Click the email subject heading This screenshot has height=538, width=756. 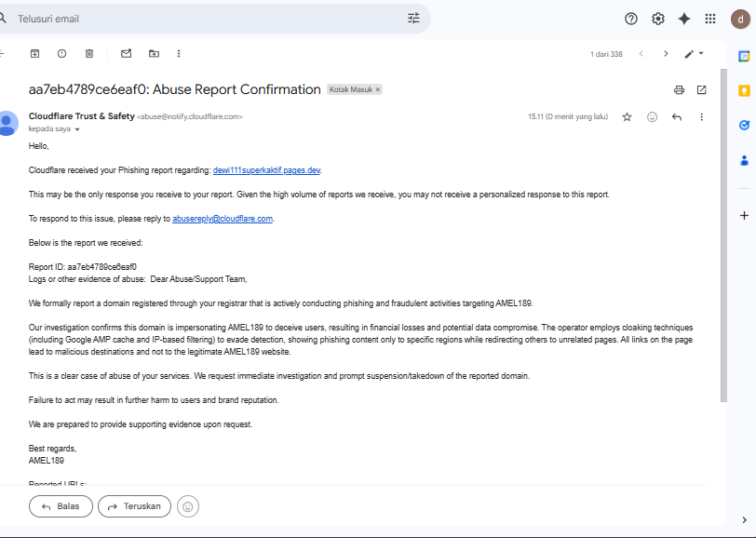[174, 89]
